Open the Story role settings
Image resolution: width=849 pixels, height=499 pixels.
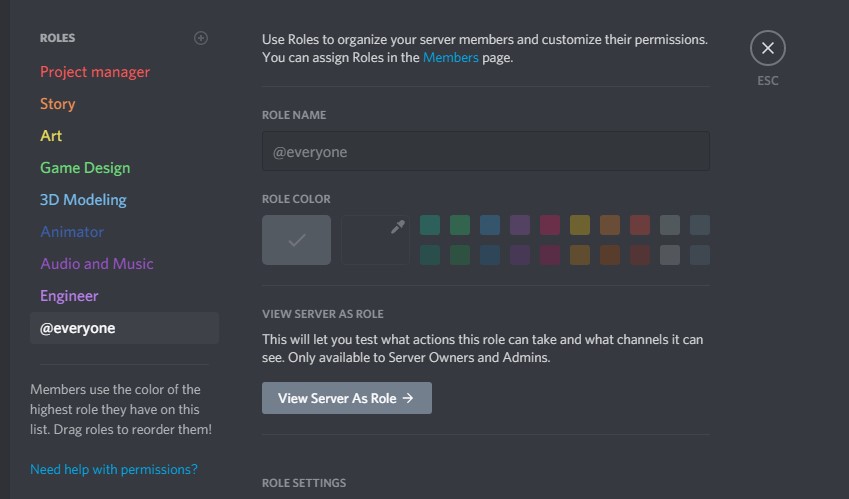pos(58,104)
